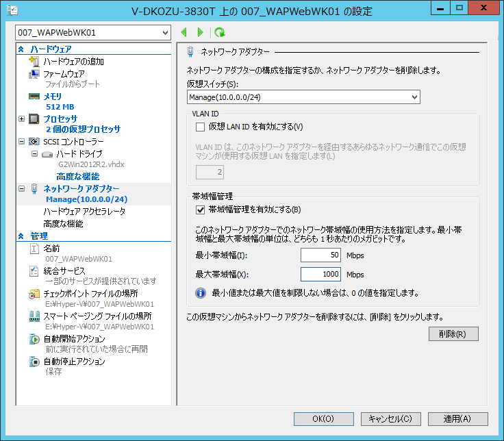The height and width of the screenshot is (441, 504).
Task: Click the green back arrow icon
Action: [184, 32]
